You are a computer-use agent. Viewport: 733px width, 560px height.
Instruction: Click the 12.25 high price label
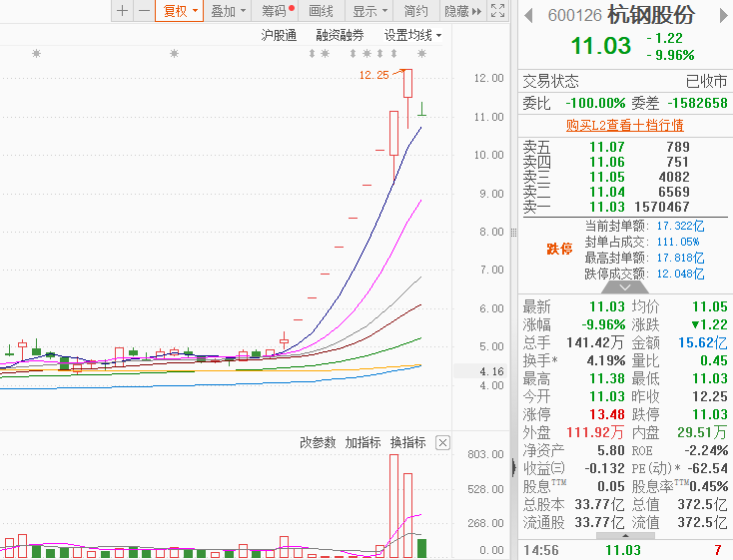[373, 75]
